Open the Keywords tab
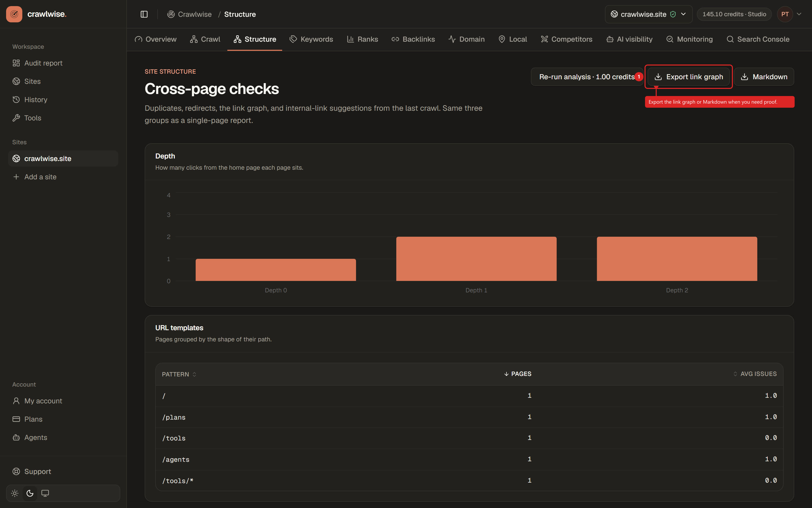Image resolution: width=812 pixels, height=508 pixels. tap(311, 39)
